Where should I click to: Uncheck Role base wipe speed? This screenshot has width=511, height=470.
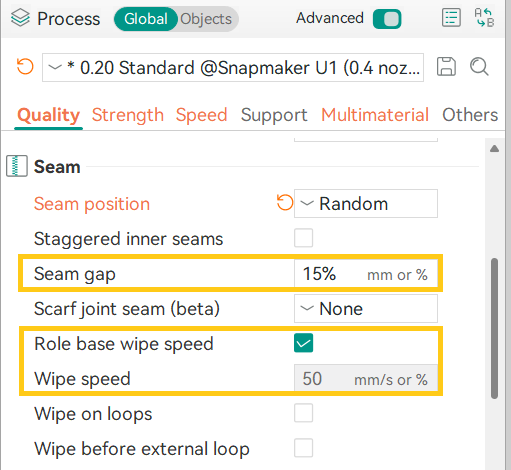pos(303,343)
